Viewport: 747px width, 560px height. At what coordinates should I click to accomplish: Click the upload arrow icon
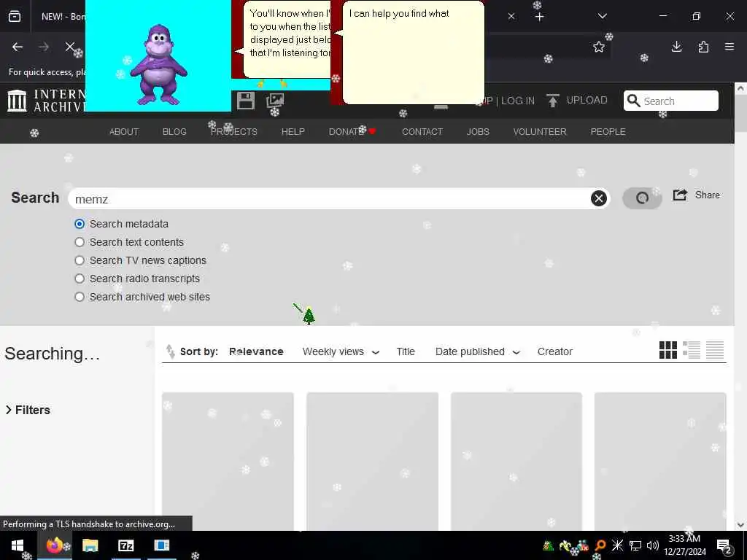pos(553,101)
